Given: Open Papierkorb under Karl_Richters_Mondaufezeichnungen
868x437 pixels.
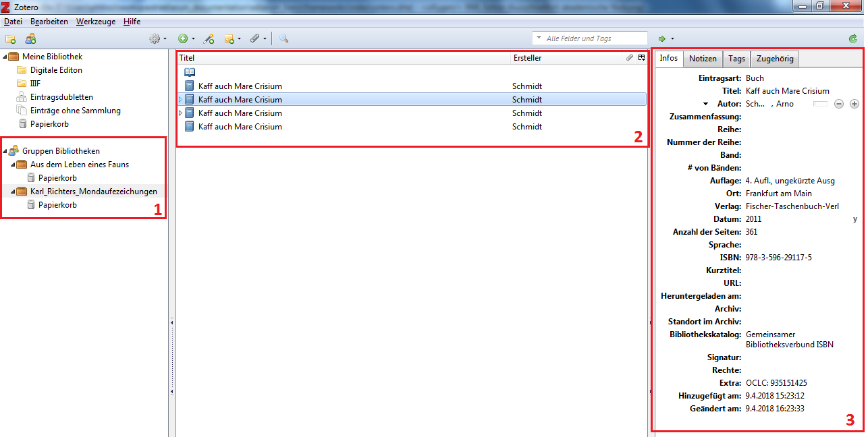Looking at the screenshot, I should [x=57, y=205].
